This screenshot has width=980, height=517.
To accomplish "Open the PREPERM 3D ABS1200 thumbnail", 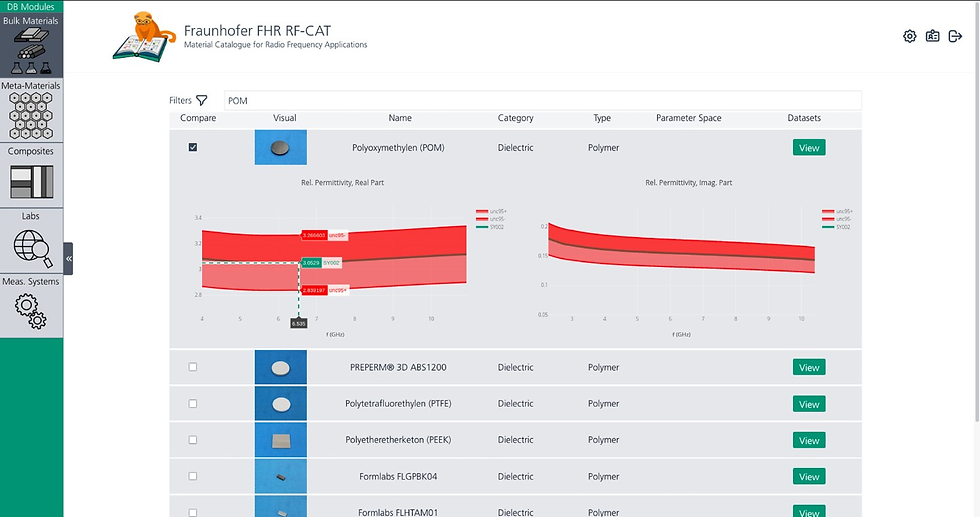I will (281, 367).
